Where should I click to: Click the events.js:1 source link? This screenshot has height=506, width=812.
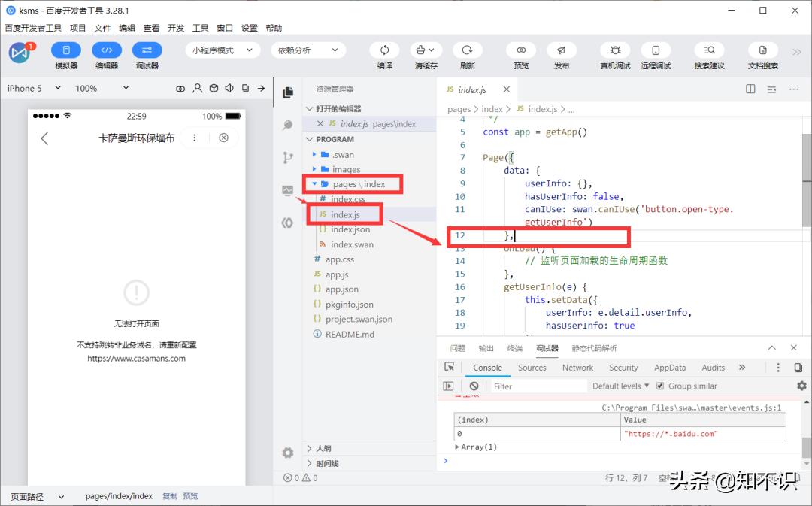point(692,408)
